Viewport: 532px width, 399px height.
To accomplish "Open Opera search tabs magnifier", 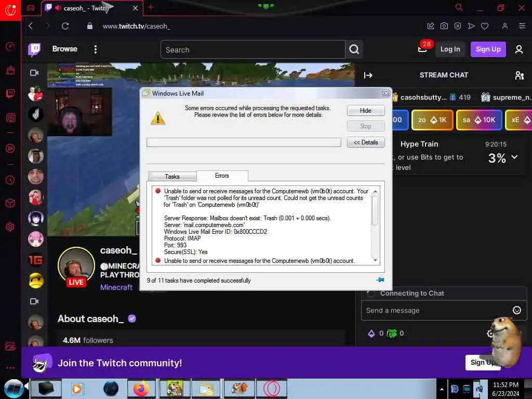I will click(459, 7).
